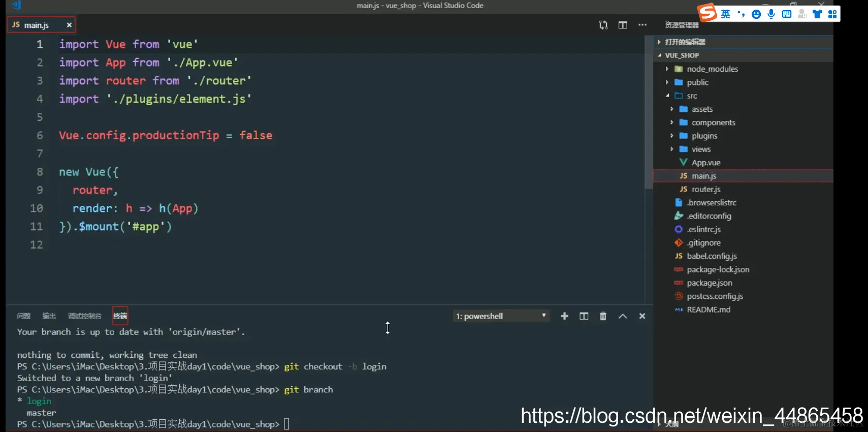Open changes compare icon in editor toolbar
The width and height of the screenshot is (868, 432).
[x=603, y=25]
